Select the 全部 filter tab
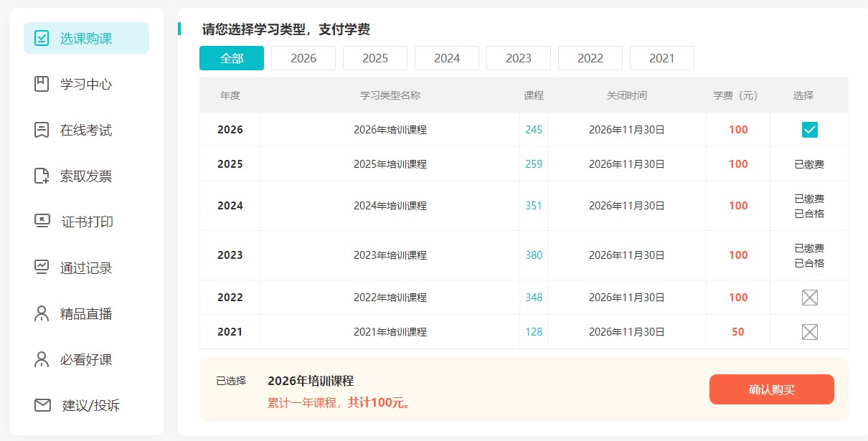 (x=232, y=58)
